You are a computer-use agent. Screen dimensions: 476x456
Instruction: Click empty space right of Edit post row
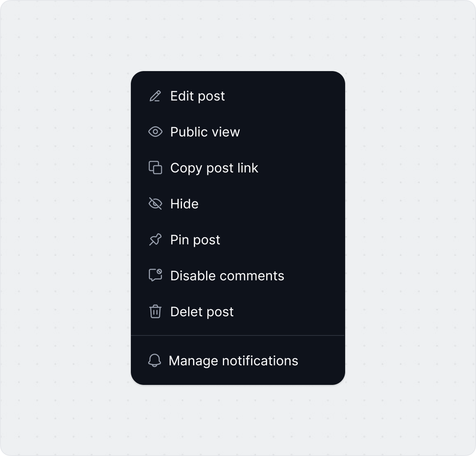point(282,96)
